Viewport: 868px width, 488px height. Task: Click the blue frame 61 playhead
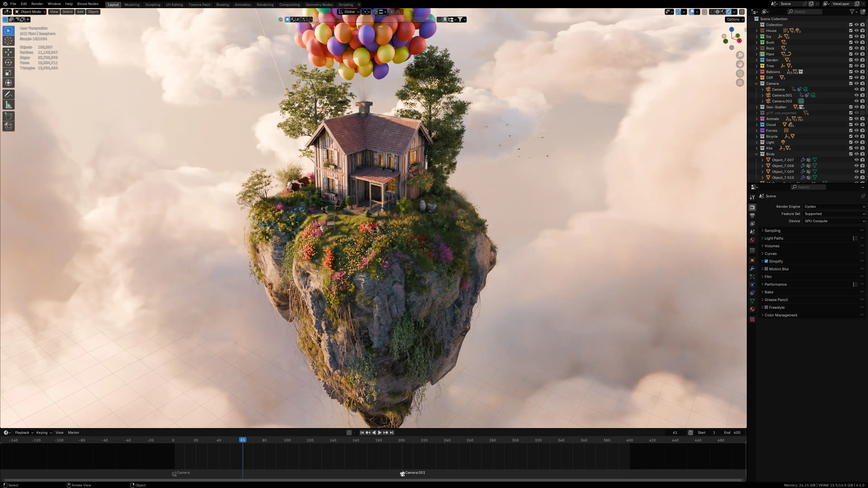tap(243, 440)
